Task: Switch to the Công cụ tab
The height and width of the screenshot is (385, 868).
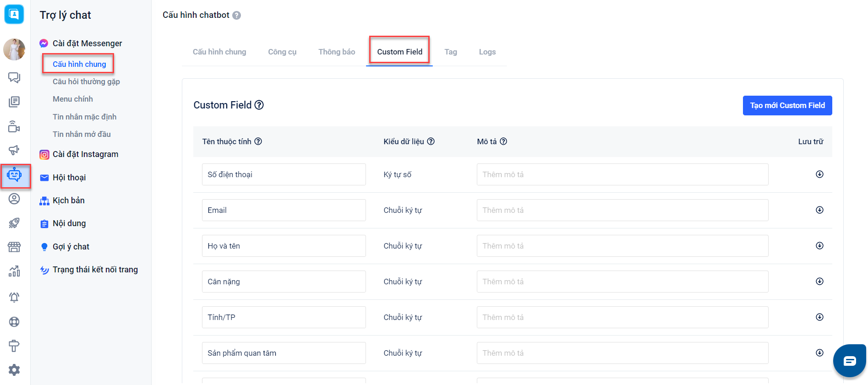Action: point(282,52)
